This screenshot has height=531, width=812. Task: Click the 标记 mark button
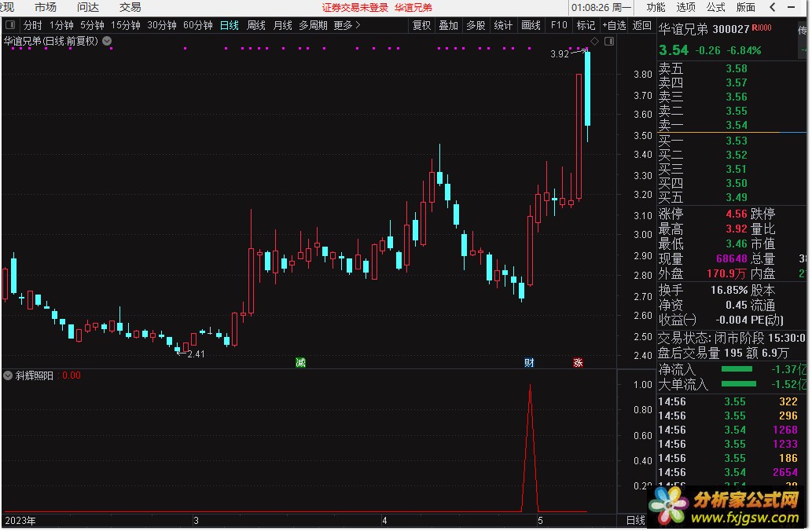[586, 25]
